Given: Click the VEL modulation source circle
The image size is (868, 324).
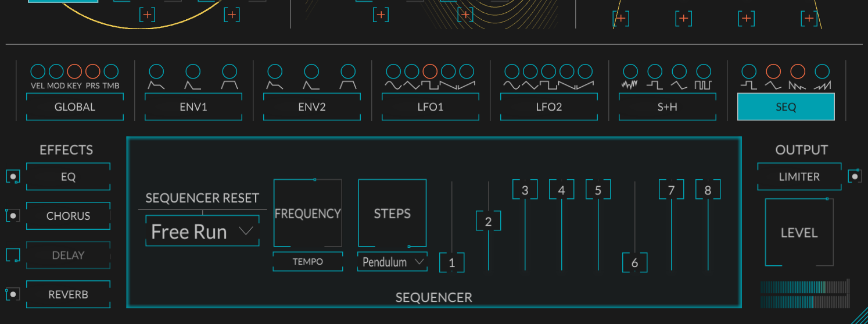Looking at the screenshot, I should pyautogui.click(x=38, y=72).
